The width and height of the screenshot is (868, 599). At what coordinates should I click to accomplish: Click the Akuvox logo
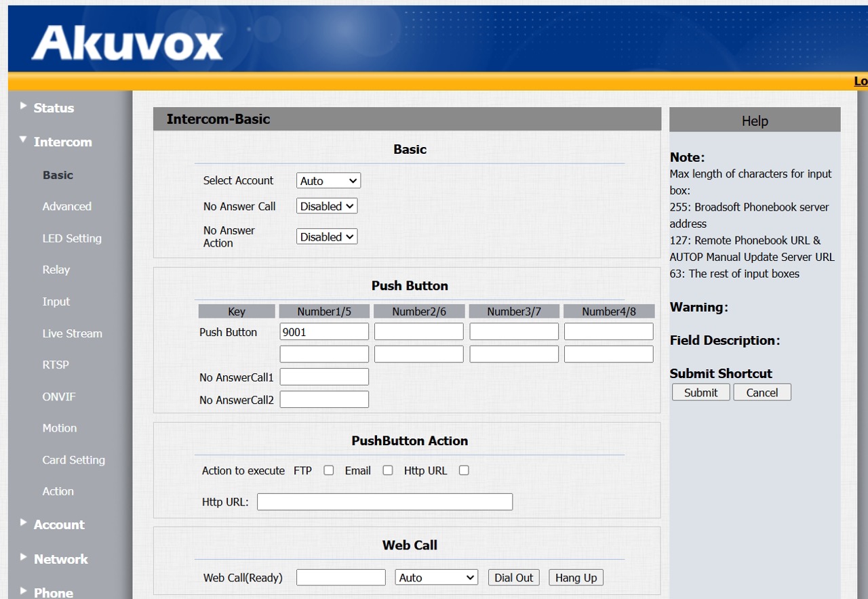[127, 43]
